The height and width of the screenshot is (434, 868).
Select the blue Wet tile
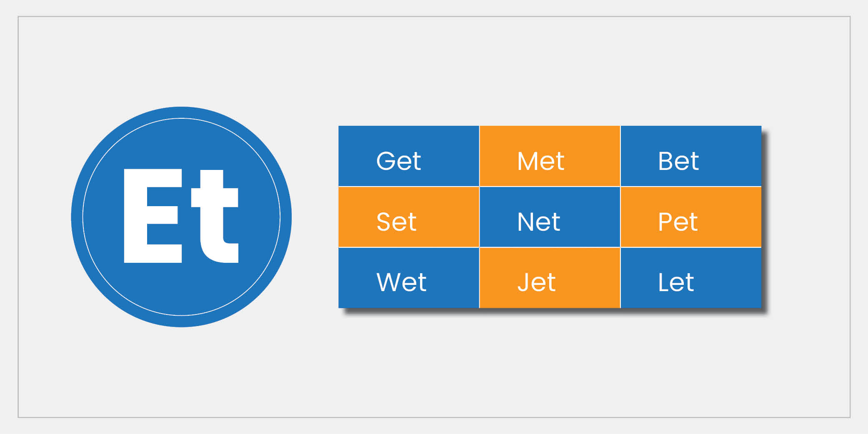point(408,278)
